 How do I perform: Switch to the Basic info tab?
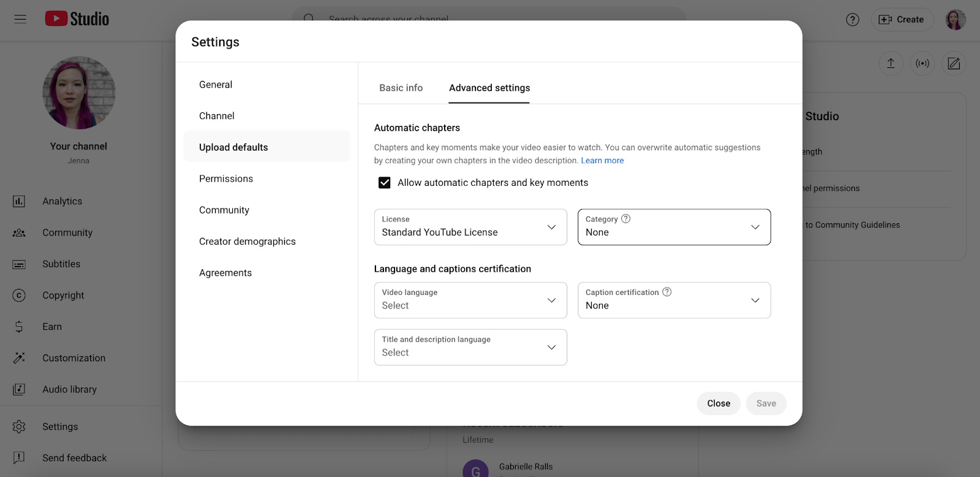[401, 88]
